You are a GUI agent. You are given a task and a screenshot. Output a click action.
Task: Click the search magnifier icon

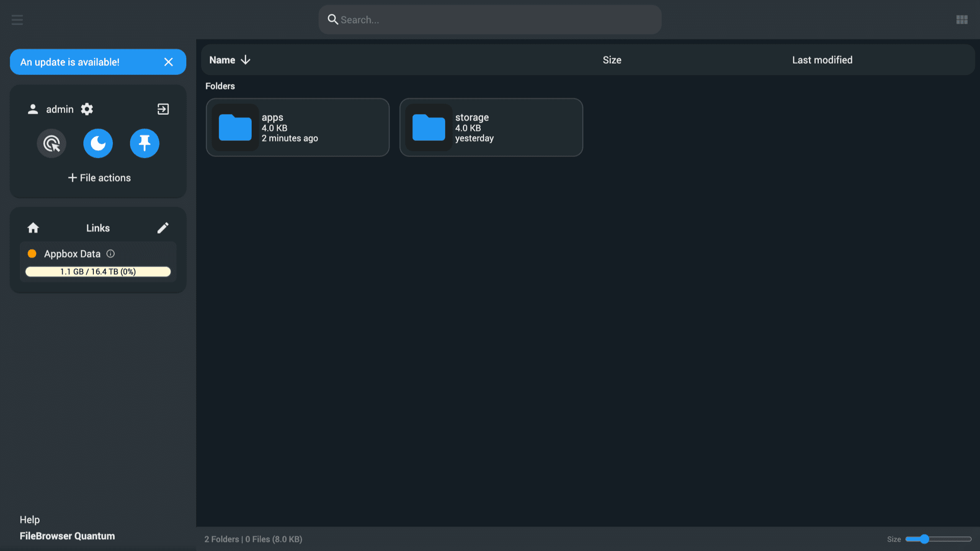pyautogui.click(x=333, y=19)
